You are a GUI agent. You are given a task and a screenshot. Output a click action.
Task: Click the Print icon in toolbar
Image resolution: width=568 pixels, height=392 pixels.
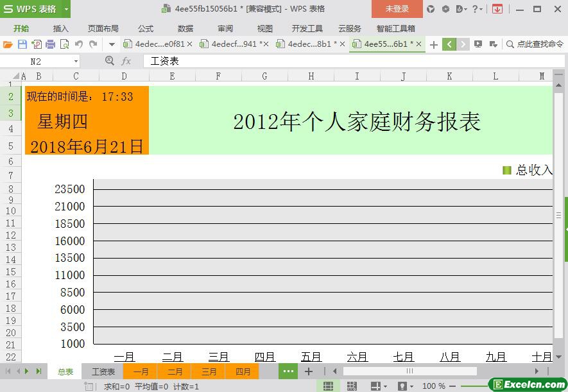pos(50,44)
